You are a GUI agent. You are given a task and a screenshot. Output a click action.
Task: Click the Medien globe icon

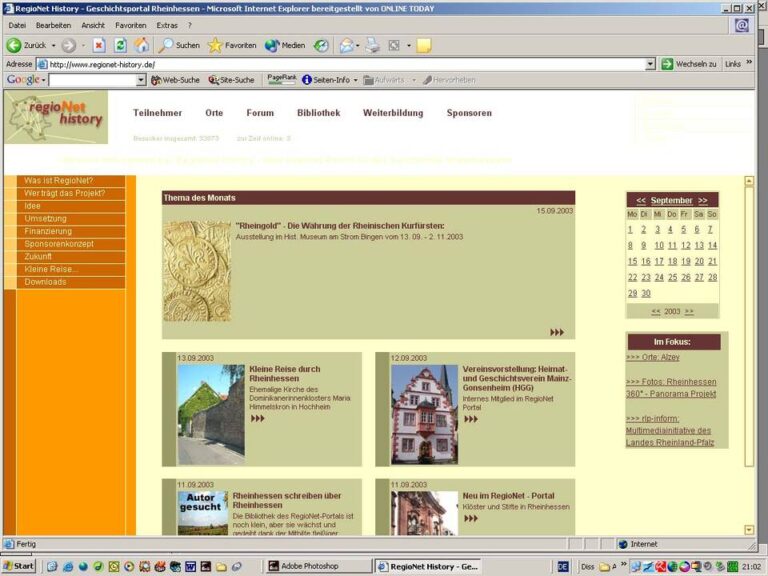272,46
